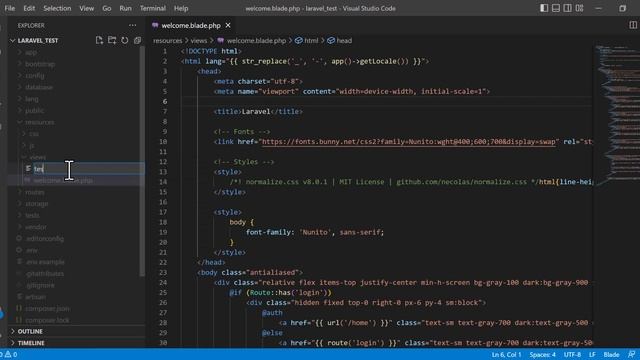The width and height of the screenshot is (640, 360).
Task: Change indentation via Spaces: 4
Action: (x=542, y=354)
